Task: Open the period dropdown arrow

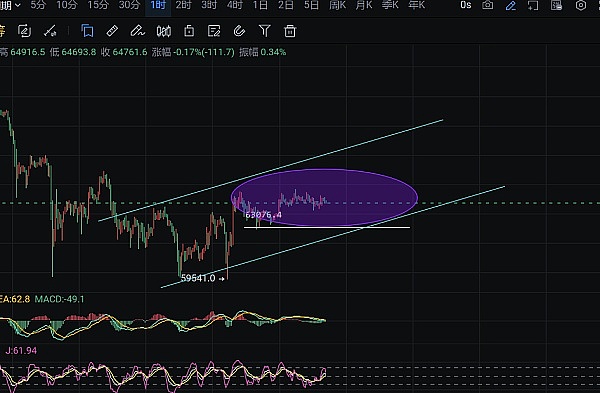Action: [18, 5]
